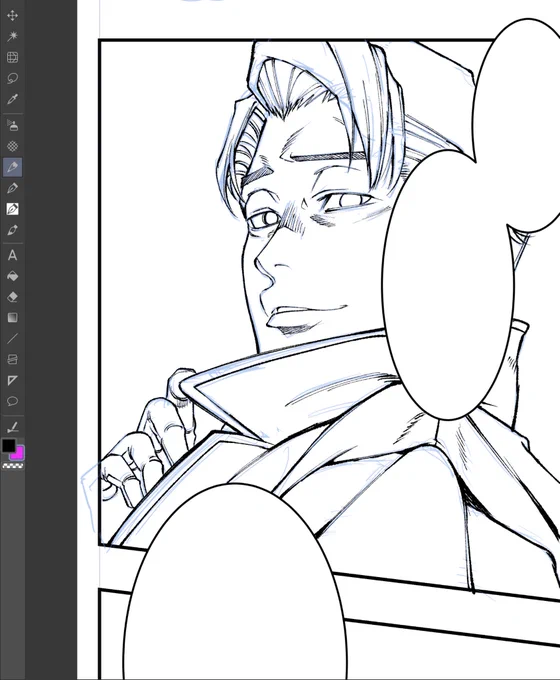Select the last pen nib icon above Text
Screen dimensions: 560x680
click(x=12, y=230)
